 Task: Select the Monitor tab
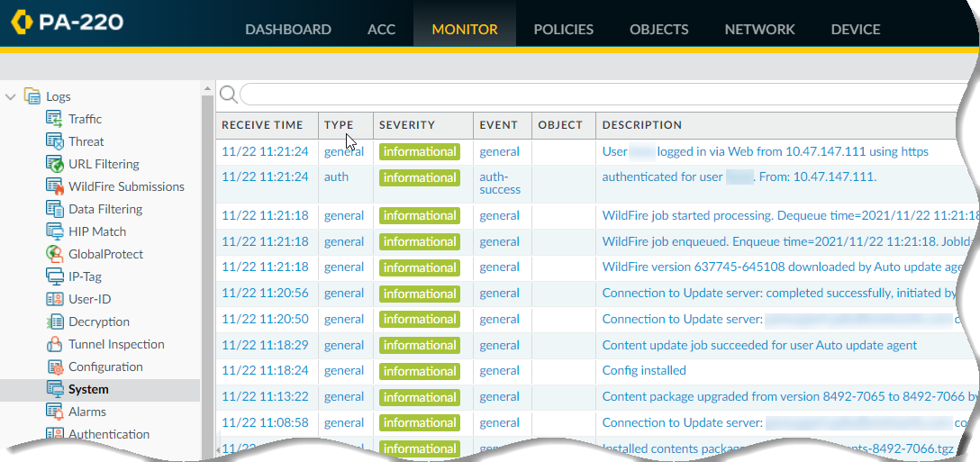465,30
